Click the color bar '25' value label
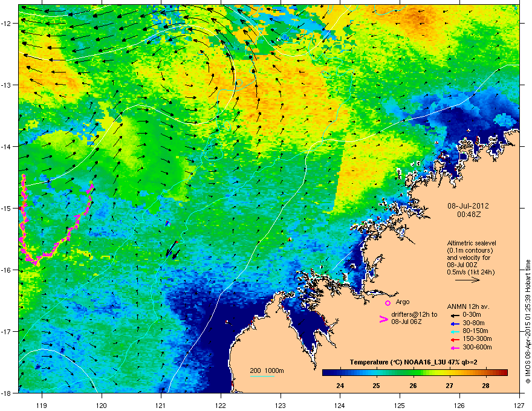Screen dimensions: 532x411 [x=376, y=386]
